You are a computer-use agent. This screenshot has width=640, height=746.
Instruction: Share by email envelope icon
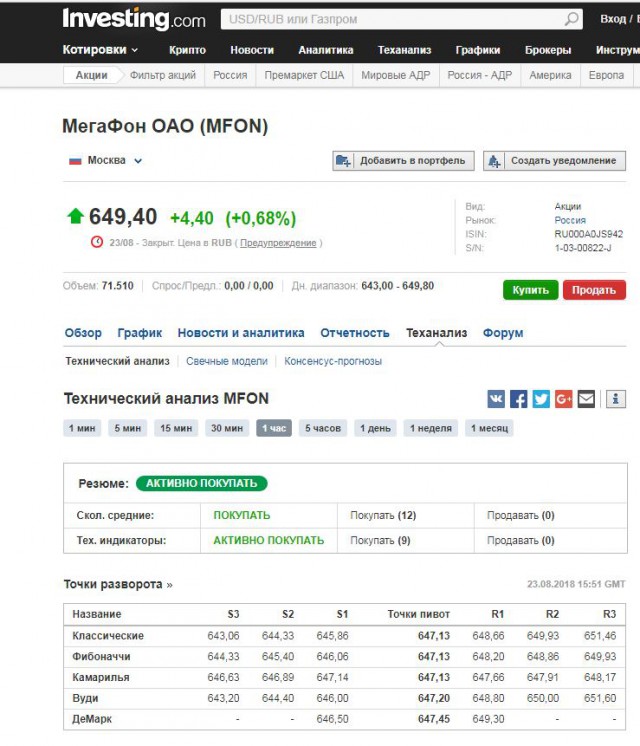586,399
